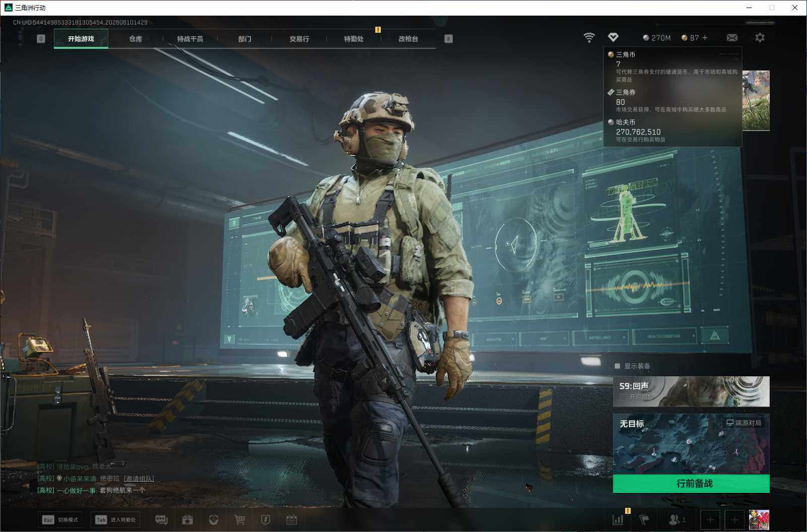Viewport: 807px width, 532px height.
Task: Click the Tab 进入特勤处 button
Action: (115, 520)
